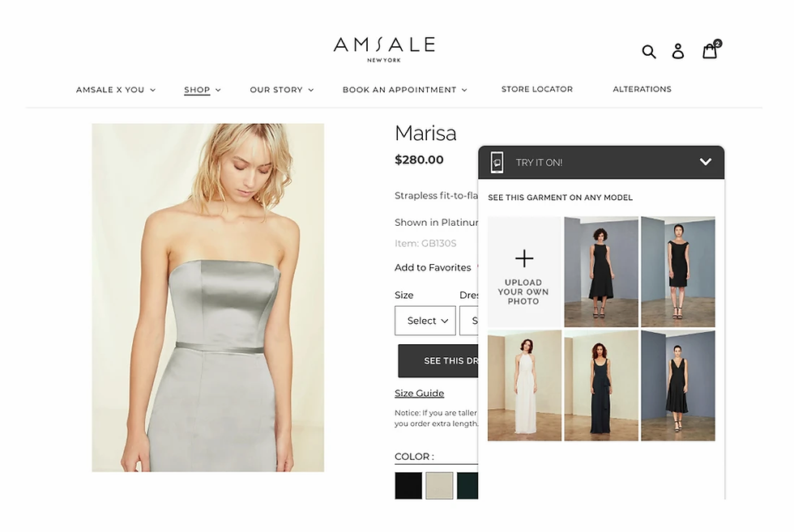The height and width of the screenshot is (532, 794).
Task: Click the plus icon to upload photo
Action: tap(524, 258)
